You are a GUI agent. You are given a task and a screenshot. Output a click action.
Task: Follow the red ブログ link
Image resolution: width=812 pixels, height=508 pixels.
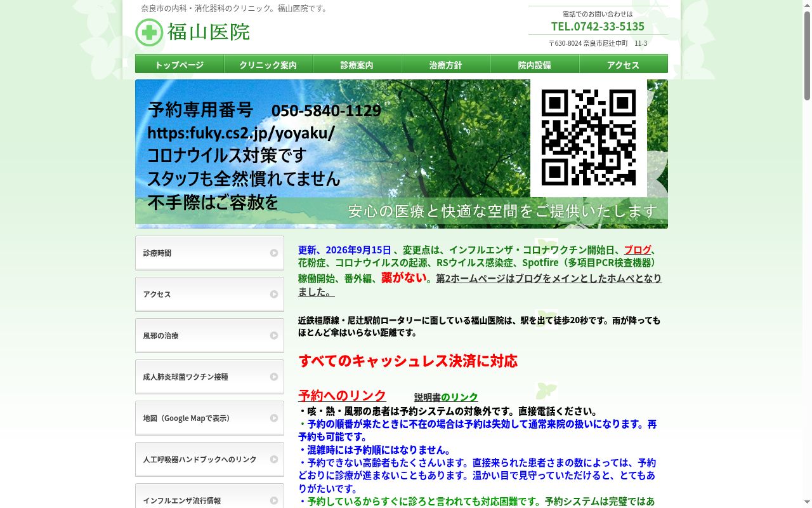pyautogui.click(x=638, y=250)
